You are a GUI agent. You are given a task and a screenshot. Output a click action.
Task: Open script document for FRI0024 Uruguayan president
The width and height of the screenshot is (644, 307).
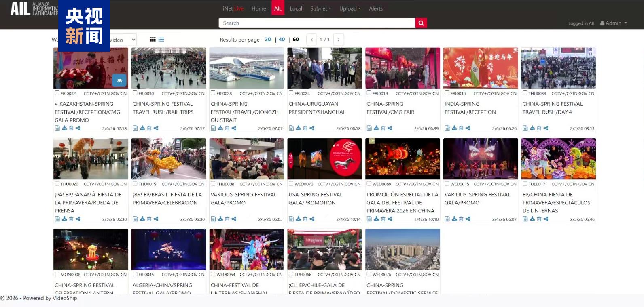click(x=291, y=128)
